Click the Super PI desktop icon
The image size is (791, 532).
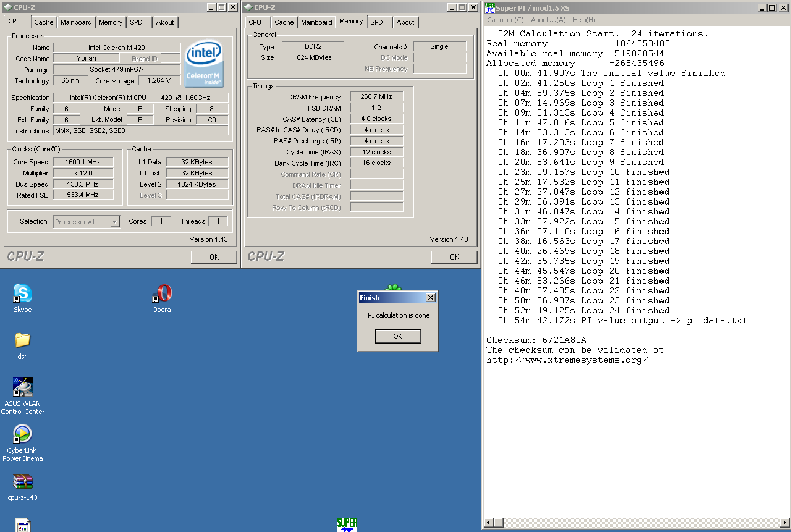pos(347,525)
